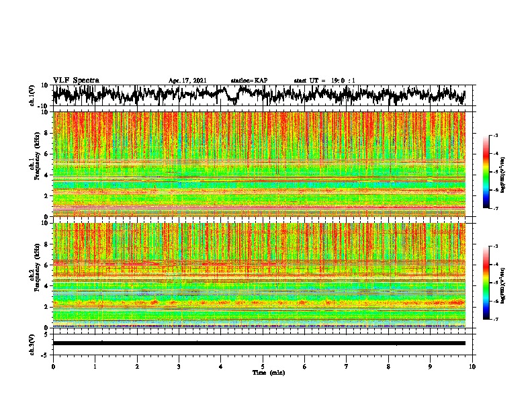Click the 'Apr. 17, 2021' date text
532x411 pixels.
[x=187, y=81]
